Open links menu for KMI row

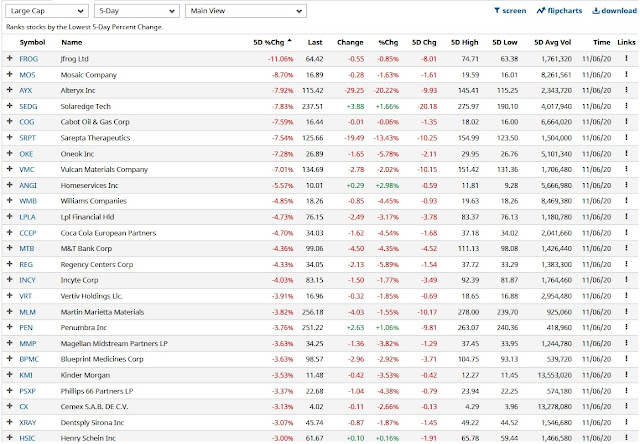coord(626,375)
